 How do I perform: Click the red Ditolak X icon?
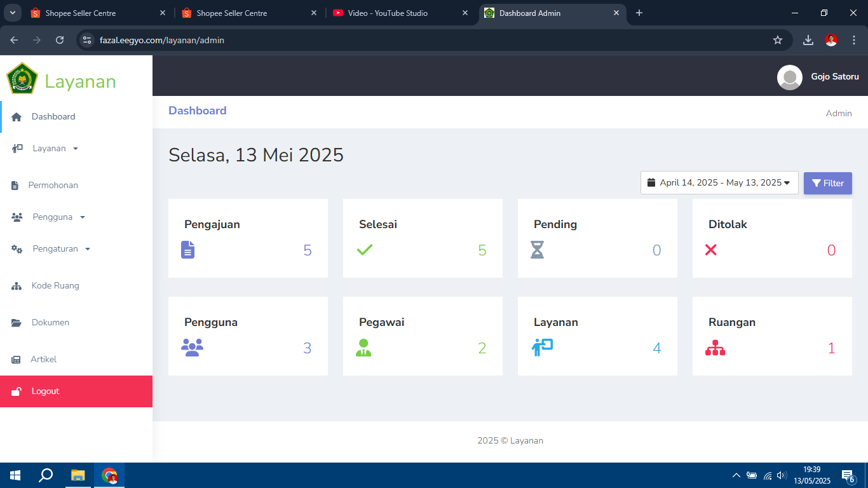coord(711,250)
